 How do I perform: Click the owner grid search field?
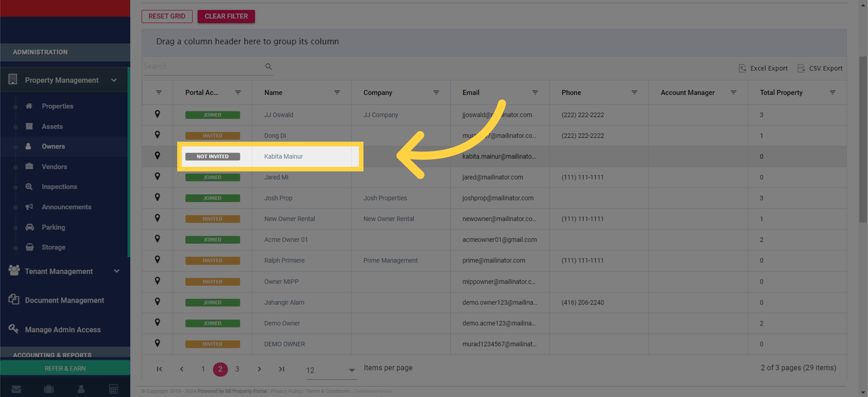coord(203,66)
